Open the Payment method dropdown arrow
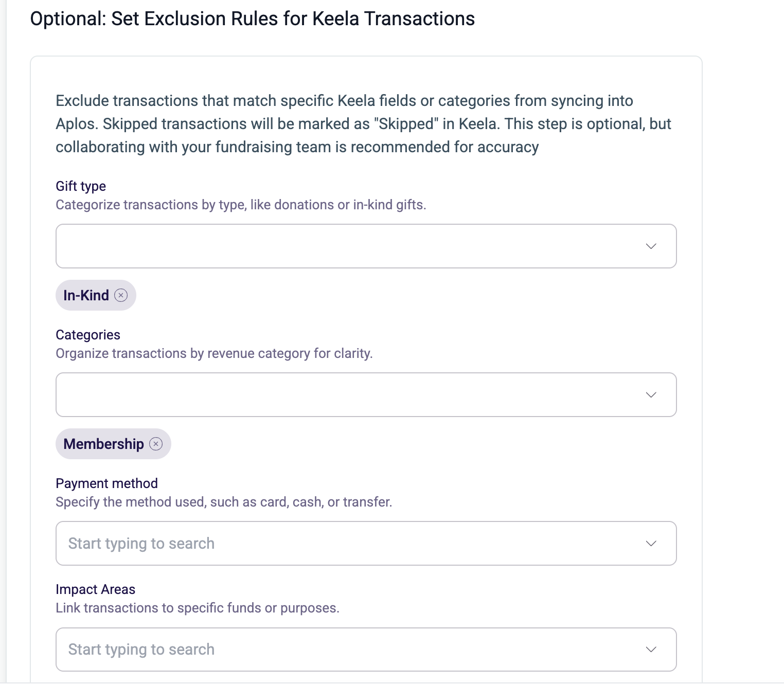 coord(651,544)
